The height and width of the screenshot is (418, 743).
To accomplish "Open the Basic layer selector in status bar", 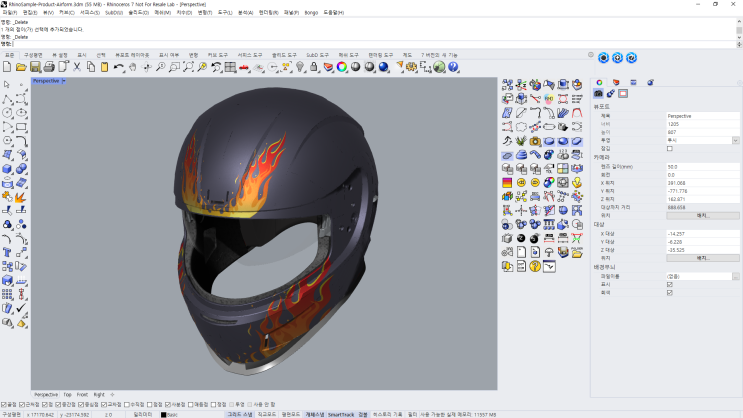I will (172, 415).
